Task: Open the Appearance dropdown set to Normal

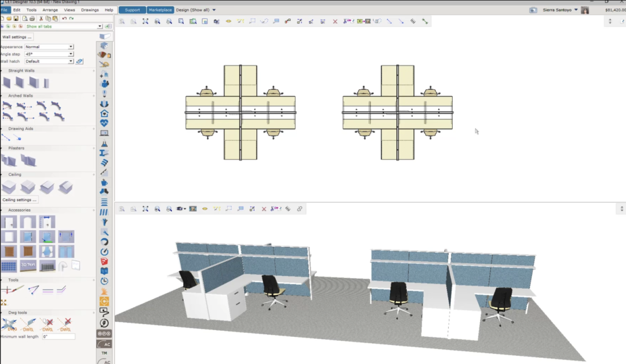Action: (49, 47)
